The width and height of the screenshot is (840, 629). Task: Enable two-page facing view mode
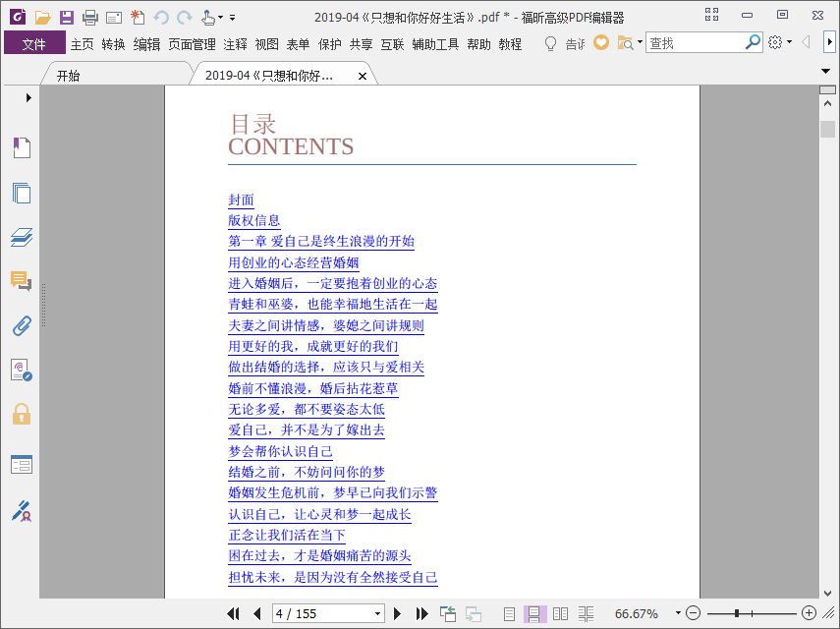pyautogui.click(x=560, y=613)
